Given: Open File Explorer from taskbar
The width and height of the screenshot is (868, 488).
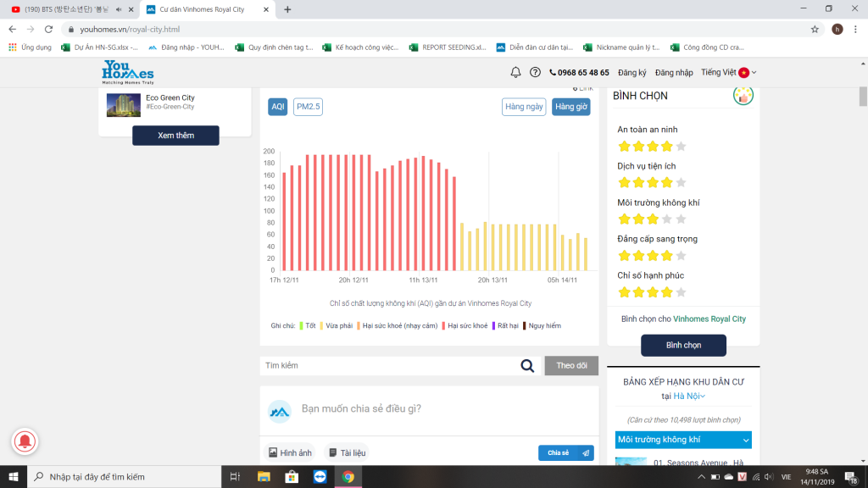Looking at the screenshot, I should [264, 476].
